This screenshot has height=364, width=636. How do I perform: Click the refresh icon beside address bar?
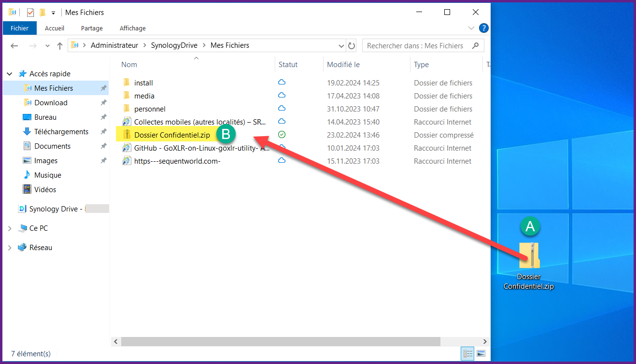(x=352, y=46)
